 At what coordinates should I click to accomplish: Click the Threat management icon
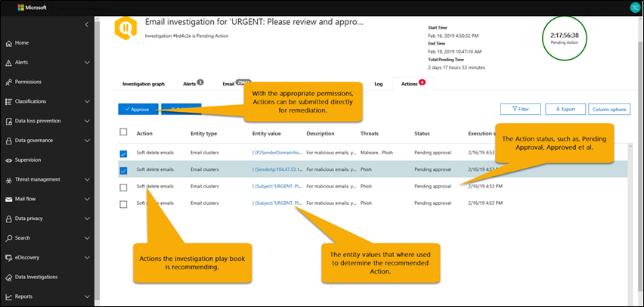pos(8,179)
